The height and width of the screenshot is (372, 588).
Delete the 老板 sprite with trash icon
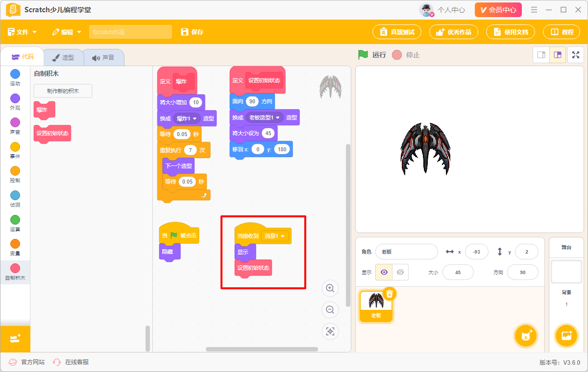point(390,294)
